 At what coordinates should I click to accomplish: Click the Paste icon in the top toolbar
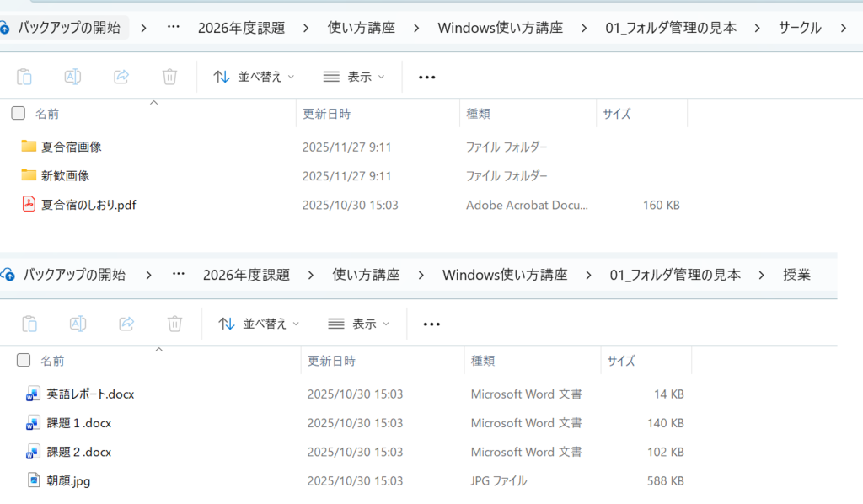(x=24, y=77)
